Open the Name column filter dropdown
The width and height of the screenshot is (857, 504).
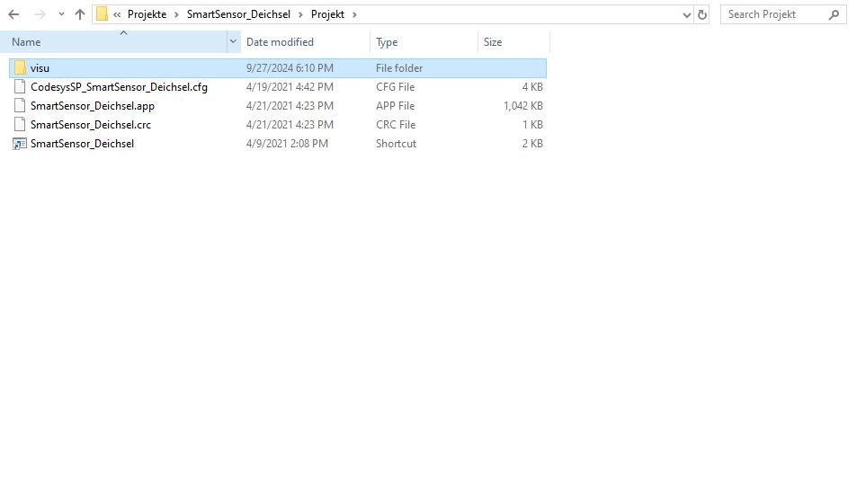click(x=234, y=41)
